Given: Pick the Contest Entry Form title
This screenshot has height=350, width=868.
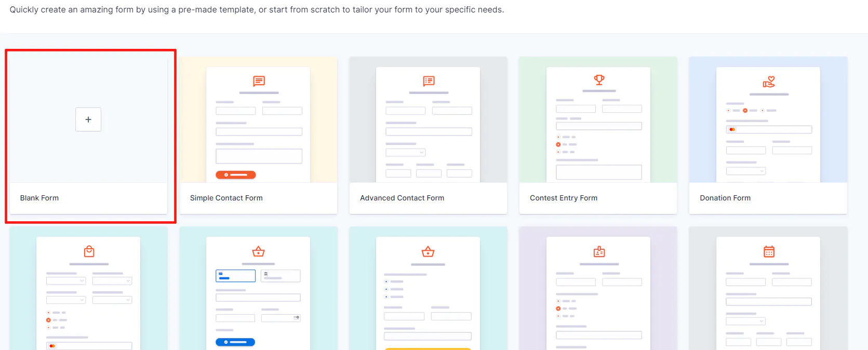Looking at the screenshot, I should click(x=563, y=198).
